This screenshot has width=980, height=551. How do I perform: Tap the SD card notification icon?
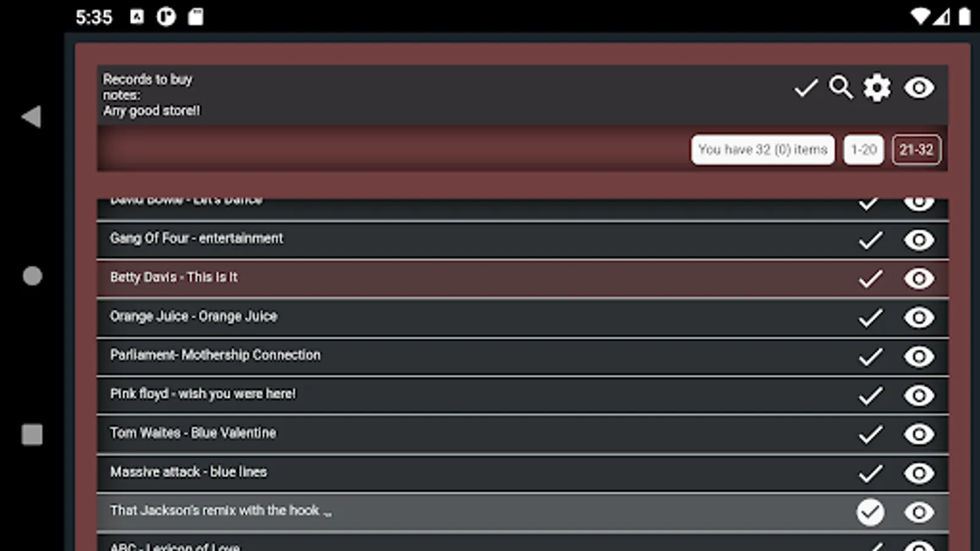195,17
